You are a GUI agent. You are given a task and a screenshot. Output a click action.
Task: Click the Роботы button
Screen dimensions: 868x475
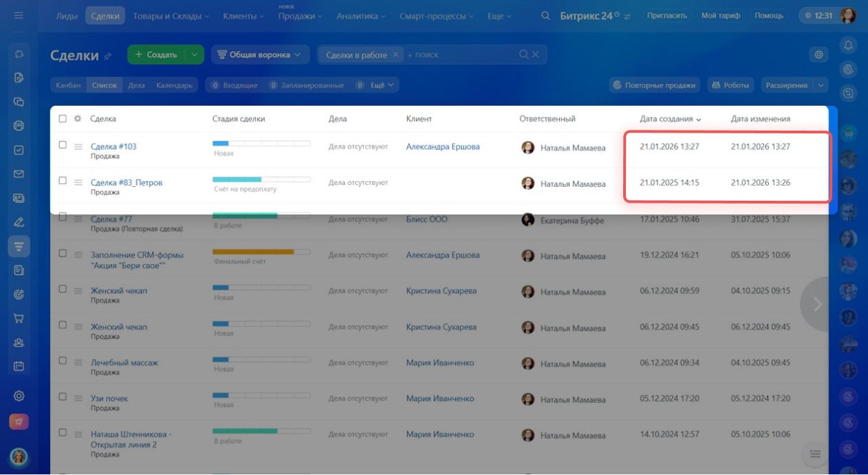pyautogui.click(x=730, y=85)
